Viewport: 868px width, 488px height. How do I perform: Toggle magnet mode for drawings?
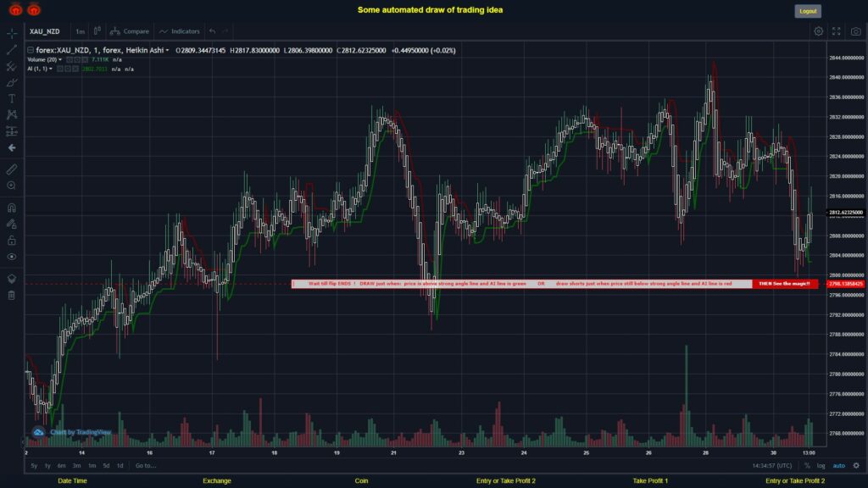(x=12, y=208)
